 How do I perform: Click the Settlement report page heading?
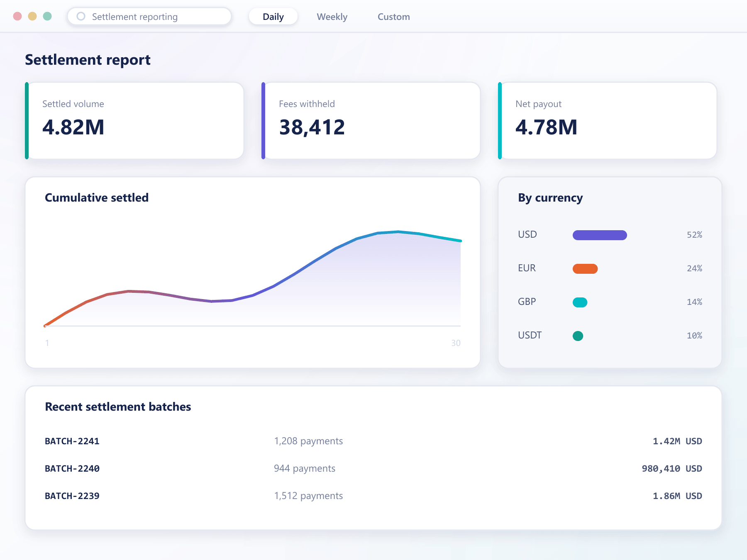[88, 60]
